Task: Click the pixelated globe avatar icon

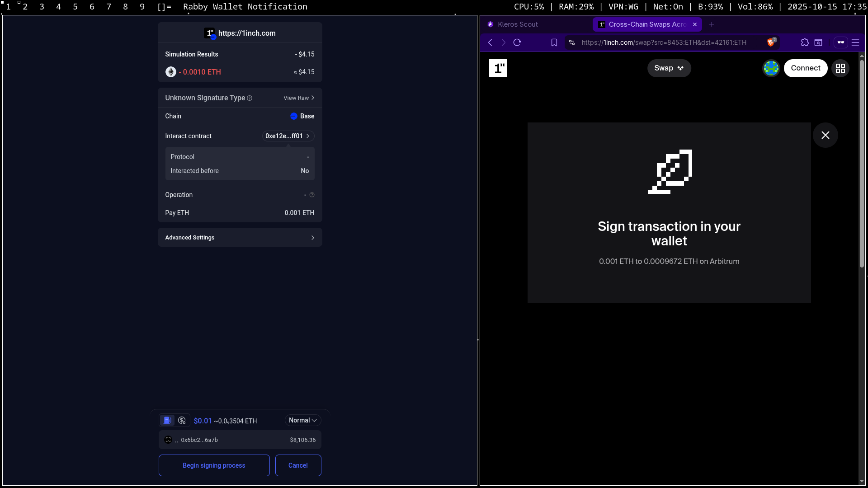Action: click(771, 68)
